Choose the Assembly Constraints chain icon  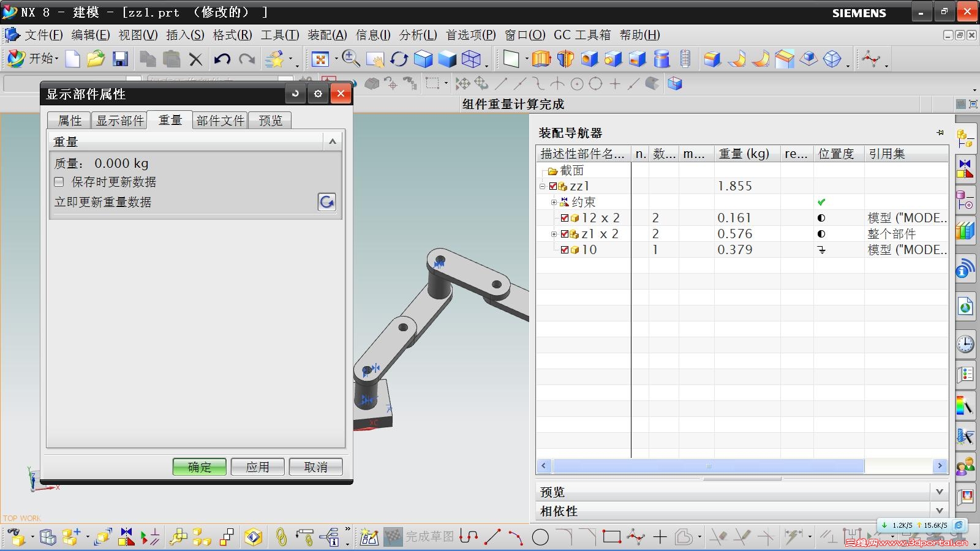[281, 538]
